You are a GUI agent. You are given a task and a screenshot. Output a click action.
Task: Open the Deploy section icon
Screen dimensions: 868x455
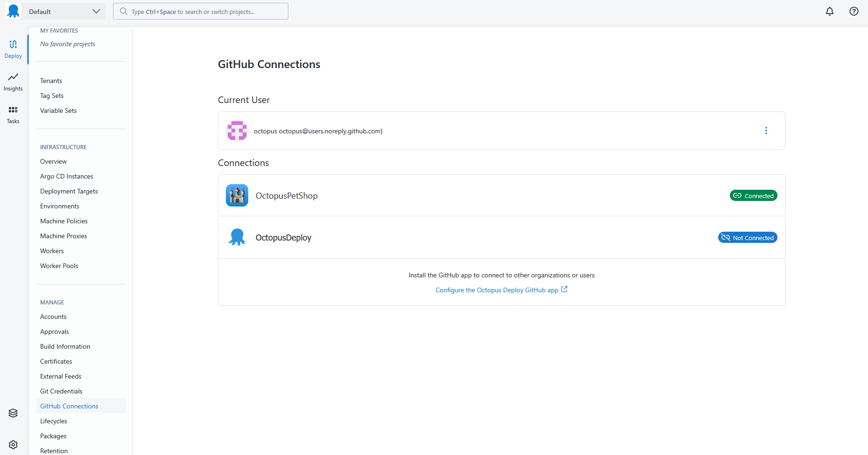(x=13, y=44)
